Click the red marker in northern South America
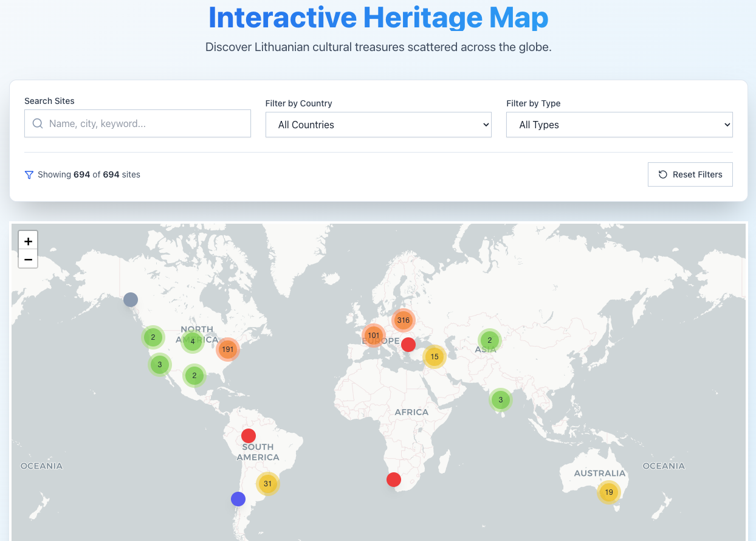Image resolution: width=756 pixels, height=541 pixels. (x=249, y=436)
